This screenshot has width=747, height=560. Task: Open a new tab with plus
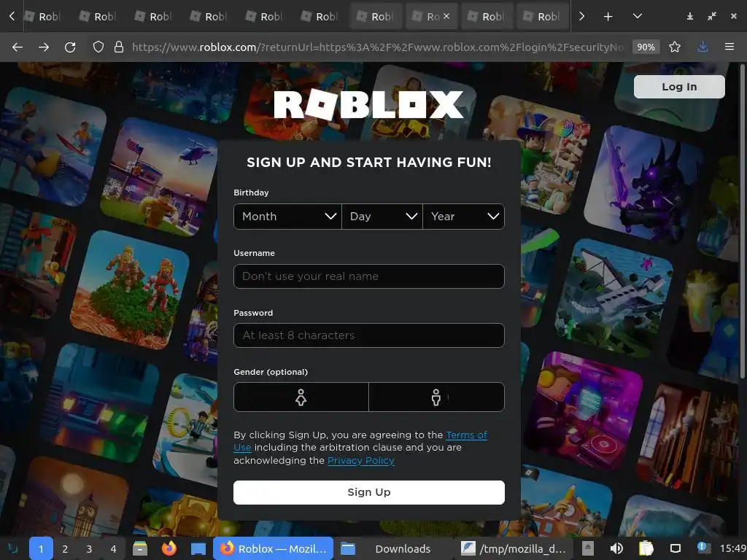point(608,17)
